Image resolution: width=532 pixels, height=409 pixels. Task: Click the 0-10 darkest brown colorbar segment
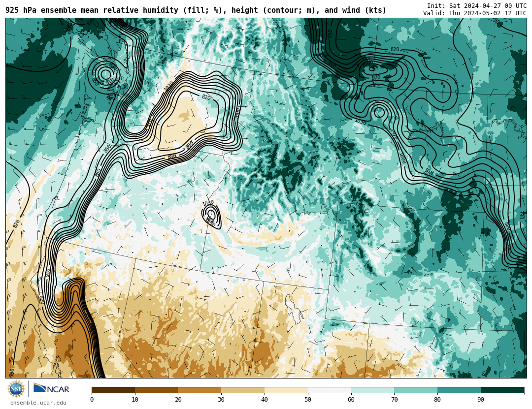[113, 390]
